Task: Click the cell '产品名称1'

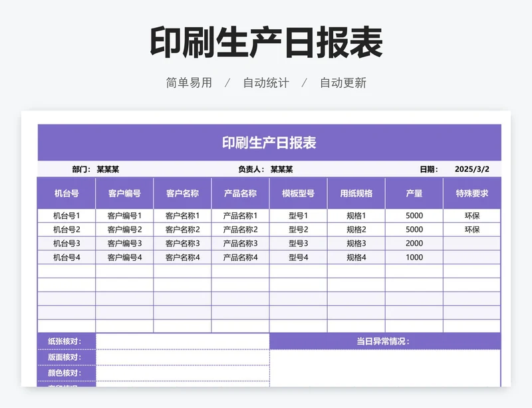Action: (x=240, y=216)
